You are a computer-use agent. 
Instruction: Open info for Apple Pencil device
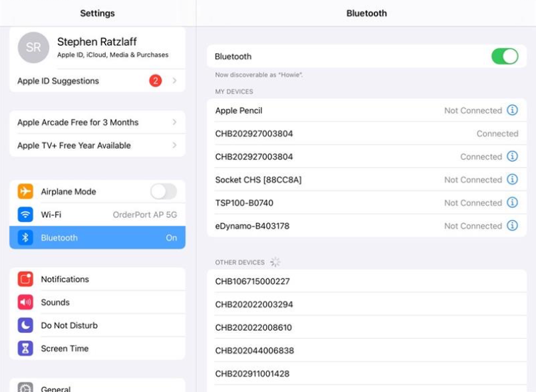[x=512, y=110]
